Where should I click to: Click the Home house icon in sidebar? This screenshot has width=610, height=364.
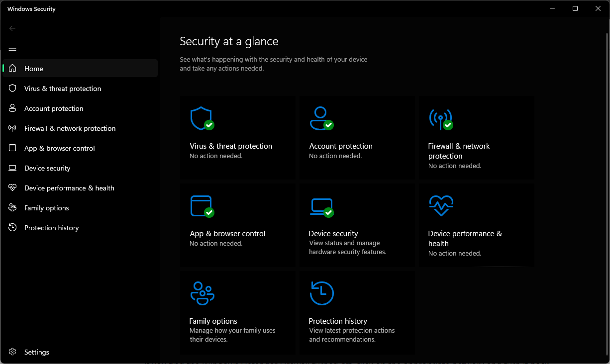(x=12, y=68)
